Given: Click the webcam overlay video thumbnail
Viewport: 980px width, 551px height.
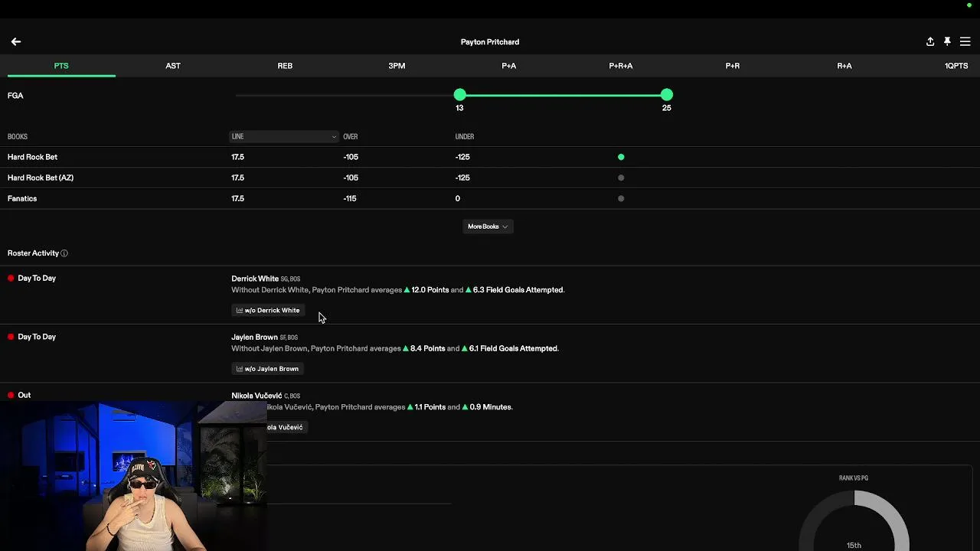Looking at the screenshot, I should 133,476.
